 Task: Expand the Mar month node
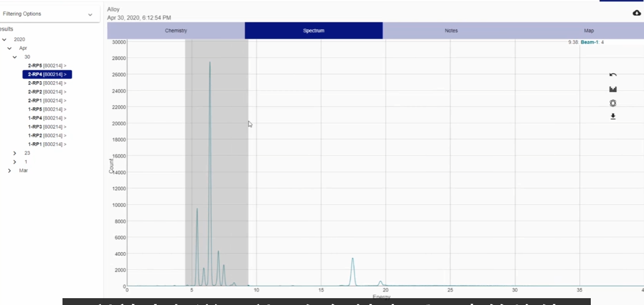9,171
